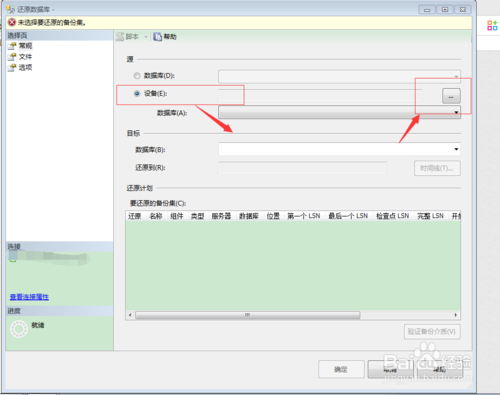The height and width of the screenshot is (395, 500).
Task: Click the 连接 section header
Action: (x=60, y=247)
